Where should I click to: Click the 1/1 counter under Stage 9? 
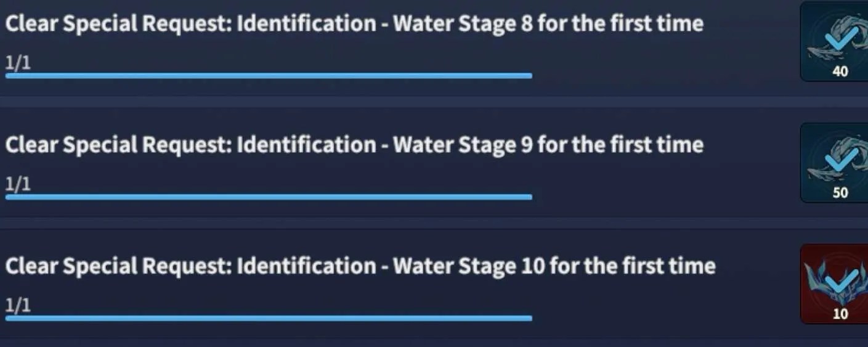[18, 184]
